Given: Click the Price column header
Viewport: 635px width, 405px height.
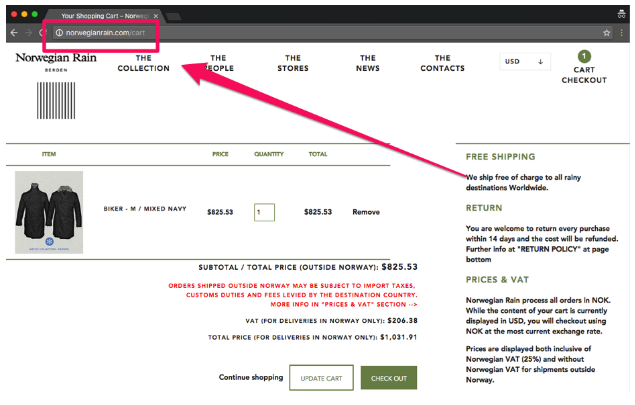Looking at the screenshot, I should click(x=220, y=154).
